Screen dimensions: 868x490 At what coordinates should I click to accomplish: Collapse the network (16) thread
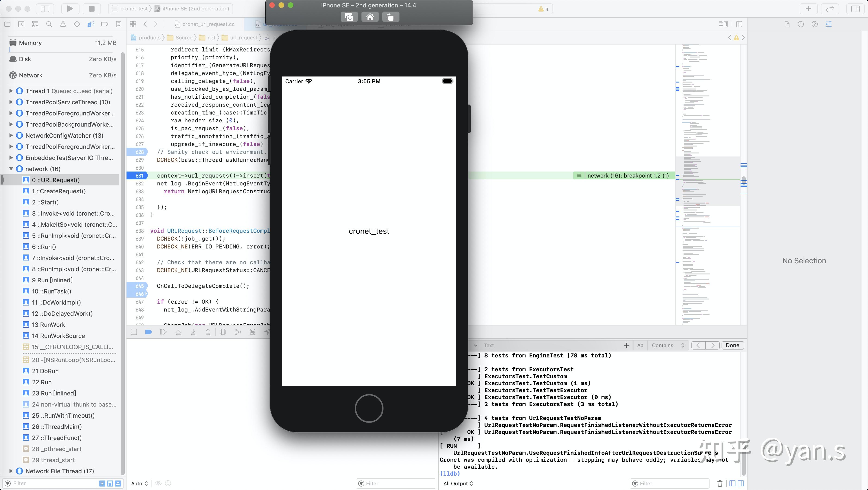(x=11, y=169)
